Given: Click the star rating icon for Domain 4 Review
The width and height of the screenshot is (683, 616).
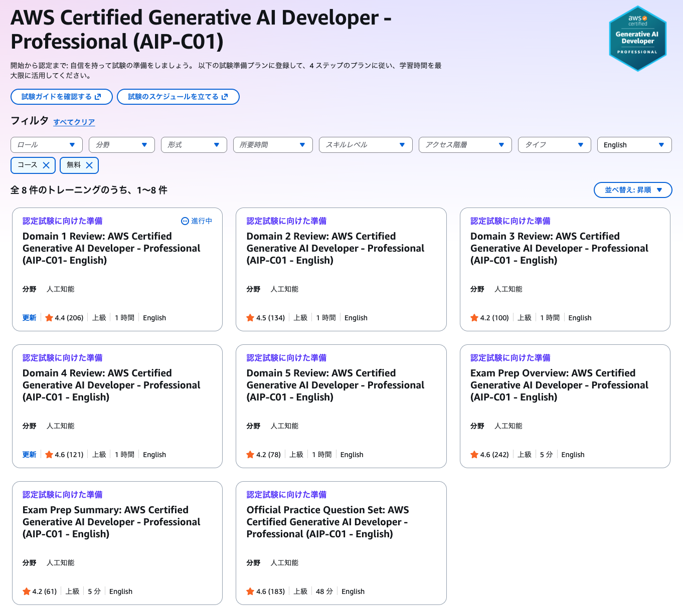Looking at the screenshot, I should pos(49,455).
